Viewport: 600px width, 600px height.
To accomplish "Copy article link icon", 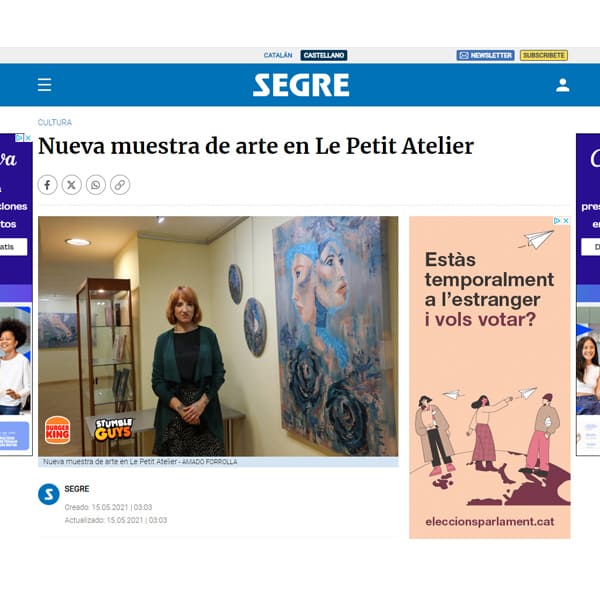I will 120,185.
